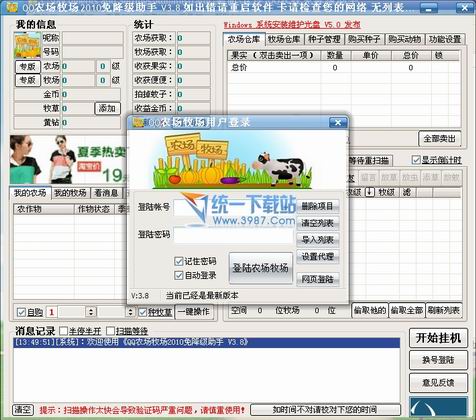Click the second spinner arrows before 种牧草
Viewport: 476px width, 420px height.
coord(130,312)
